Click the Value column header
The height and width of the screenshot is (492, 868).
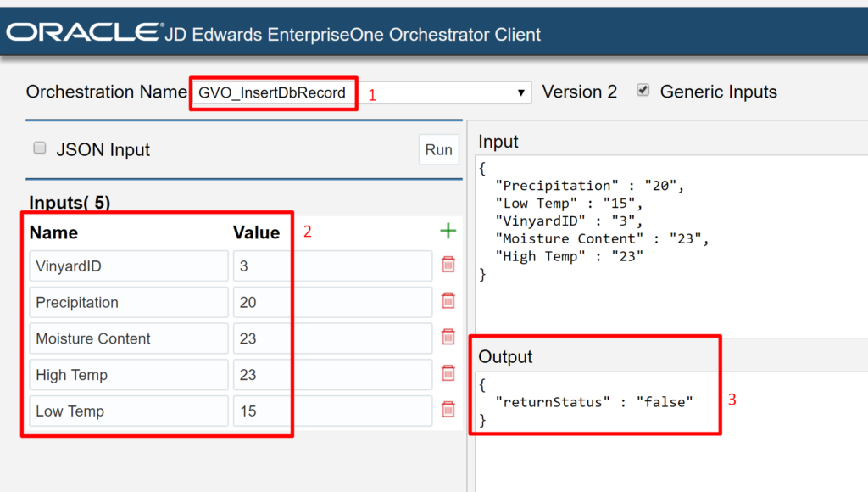point(256,232)
